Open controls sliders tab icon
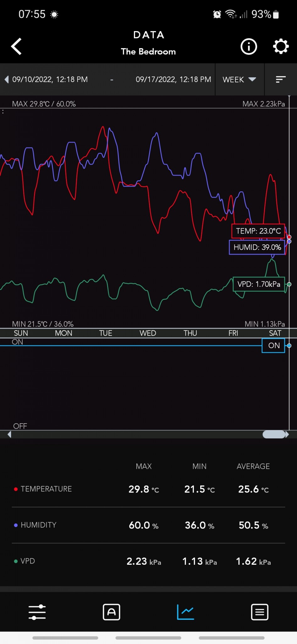 click(x=37, y=612)
